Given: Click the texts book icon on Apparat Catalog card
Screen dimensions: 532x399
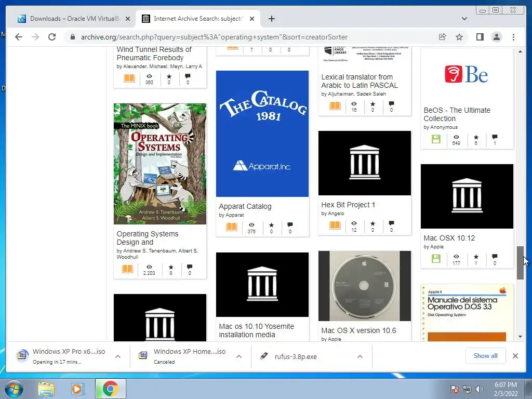Looking at the screenshot, I should click(232, 227).
